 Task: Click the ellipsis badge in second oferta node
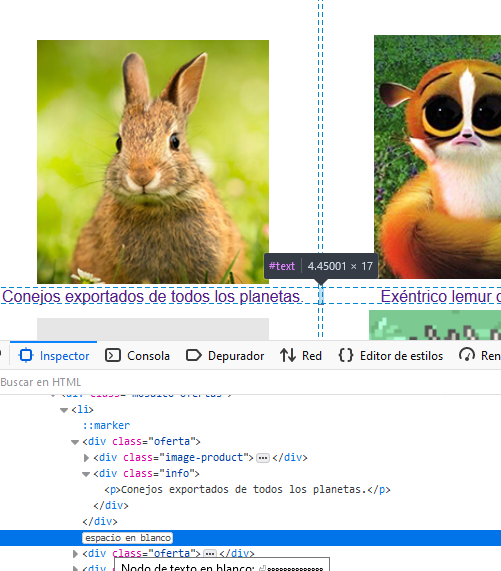[210, 554]
